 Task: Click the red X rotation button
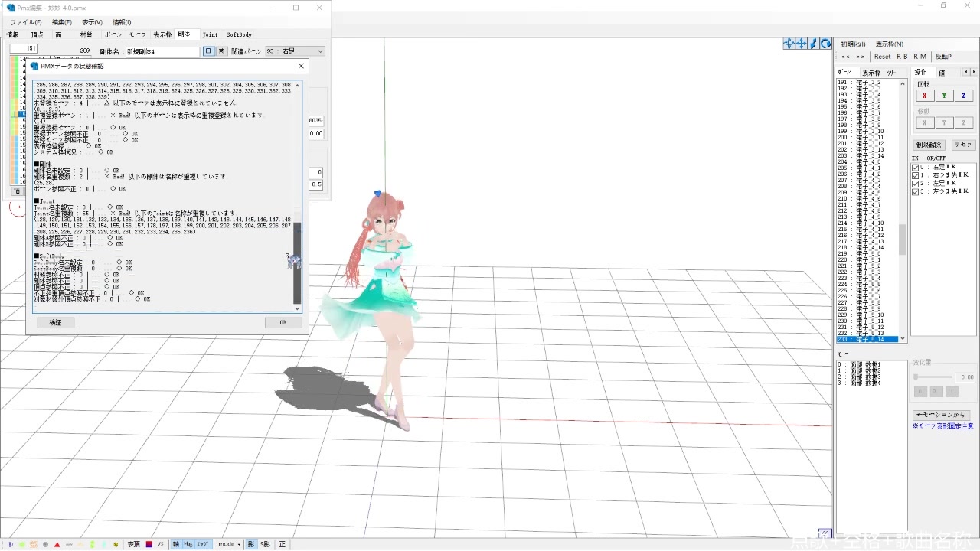click(x=924, y=96)
